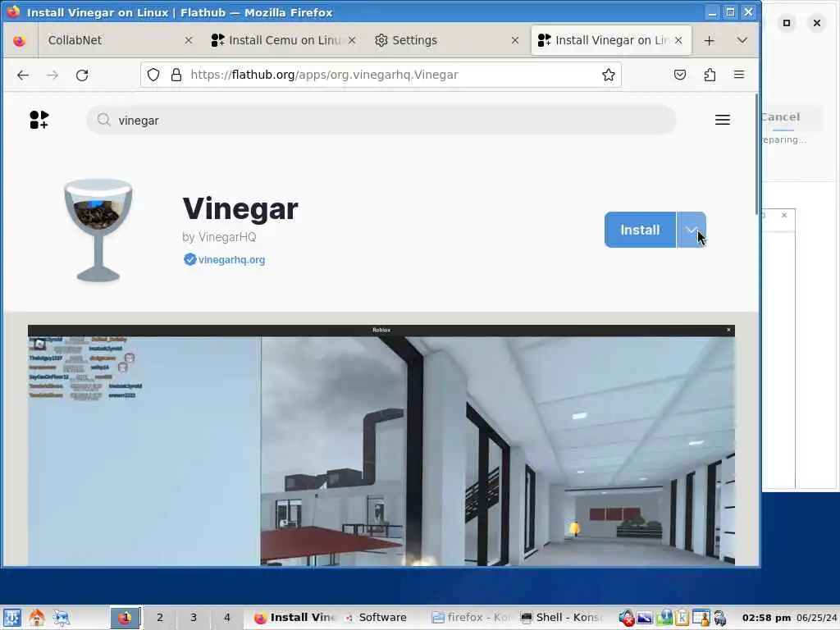
Task: Switch to virtual desktop 4
Action: [227, 618]
